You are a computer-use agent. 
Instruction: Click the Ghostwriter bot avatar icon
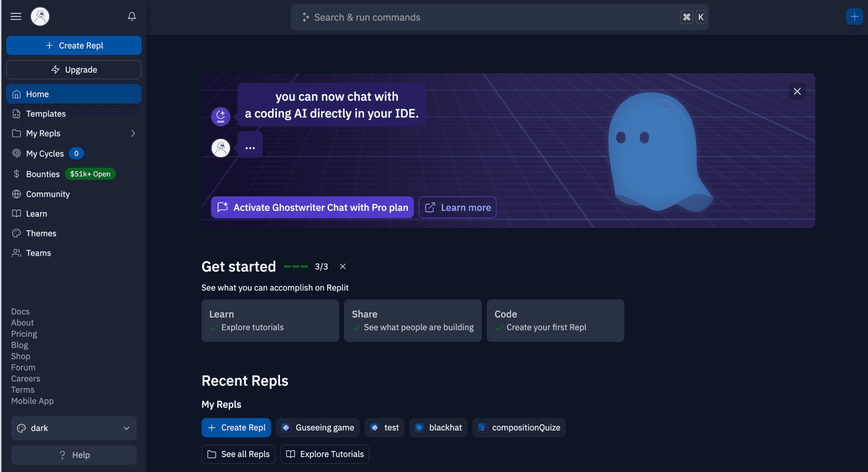[x=221, y=117]
